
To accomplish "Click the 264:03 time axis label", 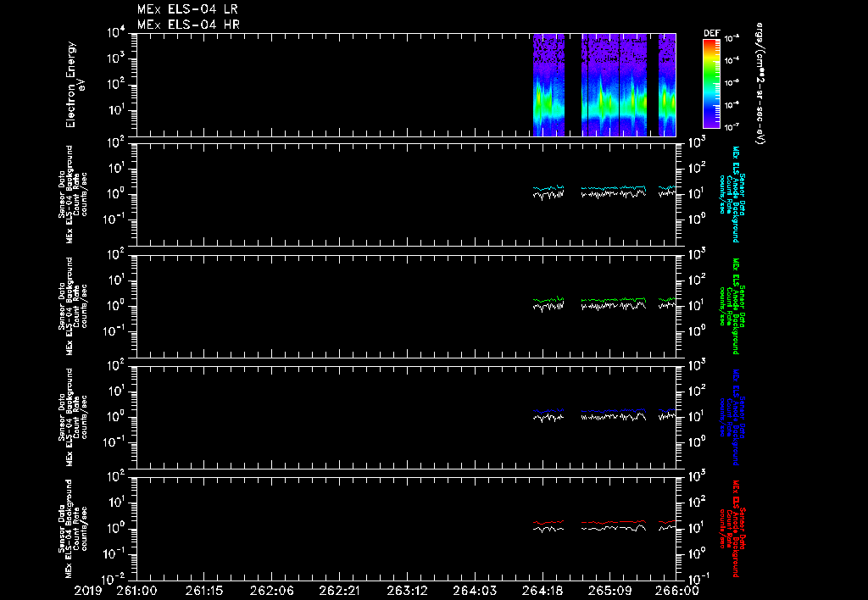I will pos(474,592).
